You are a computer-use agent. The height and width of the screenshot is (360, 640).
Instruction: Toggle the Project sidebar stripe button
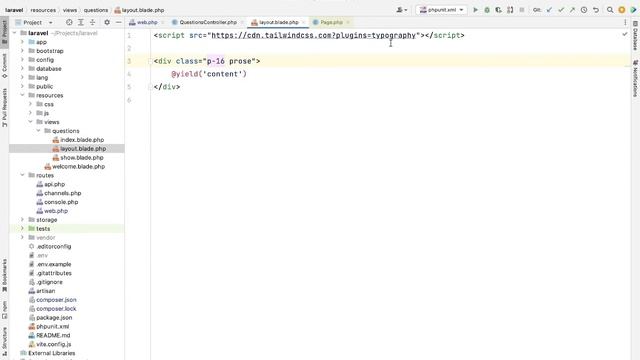pyautogui.click(x=4, y=31)
